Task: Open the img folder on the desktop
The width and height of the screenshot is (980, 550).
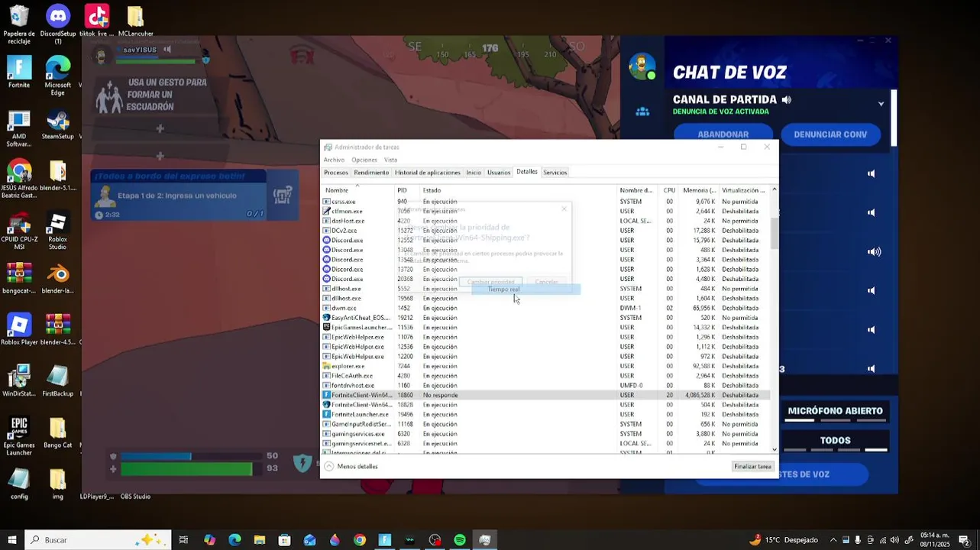Action: pos(58,484)
